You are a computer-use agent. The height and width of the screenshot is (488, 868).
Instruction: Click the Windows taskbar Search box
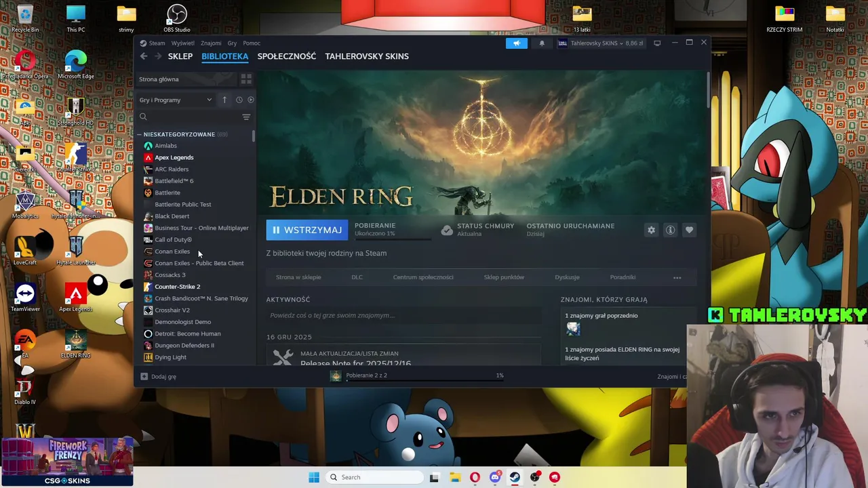(x=374, y=477)
